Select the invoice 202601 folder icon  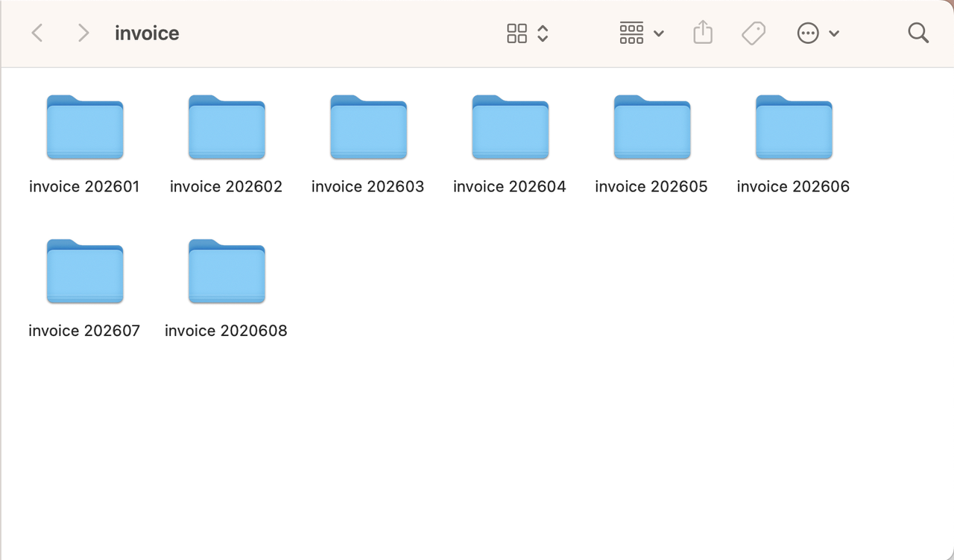point(85,127)
